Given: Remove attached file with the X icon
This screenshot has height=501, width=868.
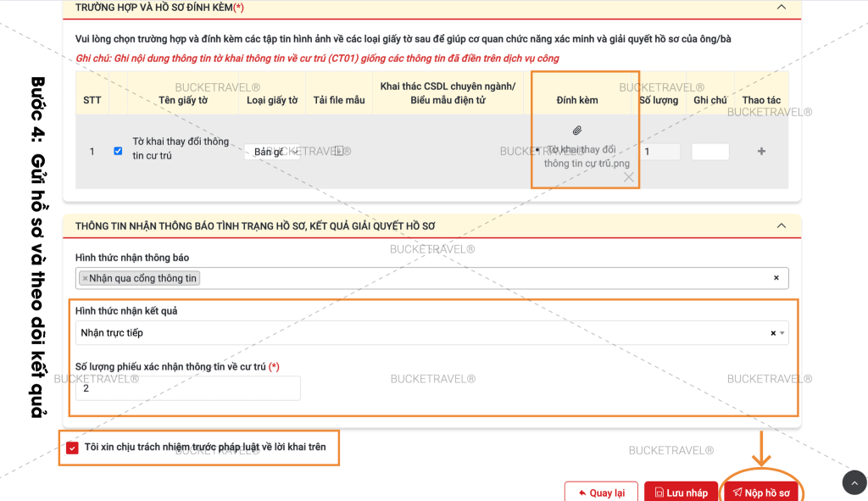Looking at the screenshot, I should click(628, 177).
